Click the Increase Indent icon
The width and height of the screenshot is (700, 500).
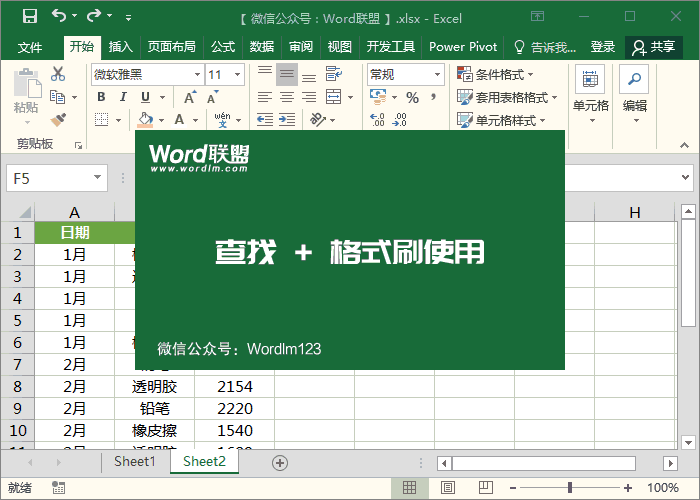[287, 120]
